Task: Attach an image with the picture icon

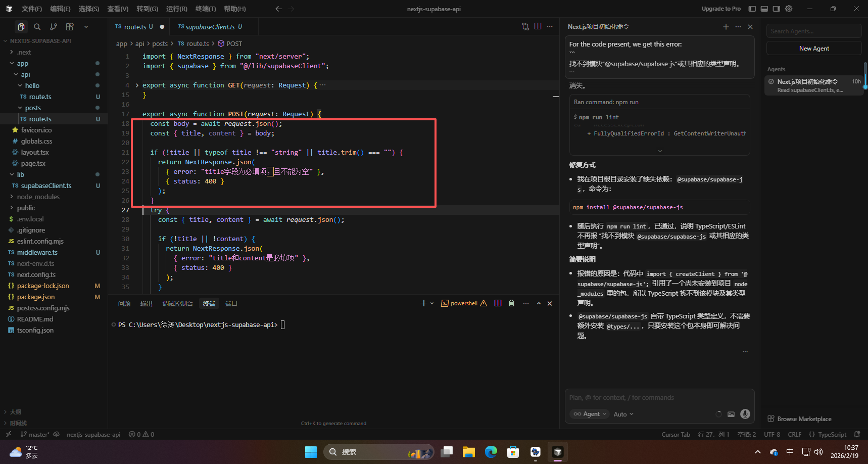Action: click(731, 414)
